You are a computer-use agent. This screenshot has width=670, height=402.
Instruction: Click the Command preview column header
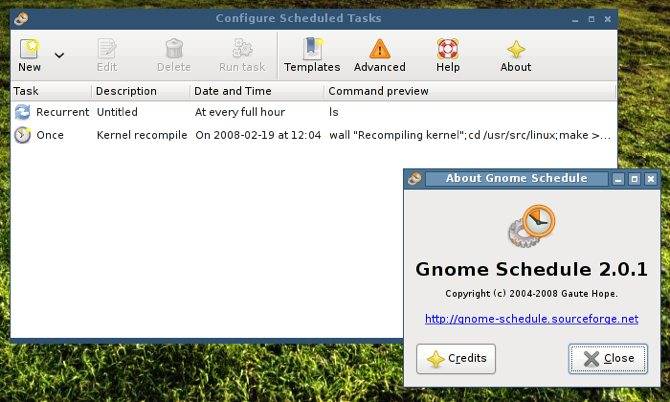coord(470,91)
